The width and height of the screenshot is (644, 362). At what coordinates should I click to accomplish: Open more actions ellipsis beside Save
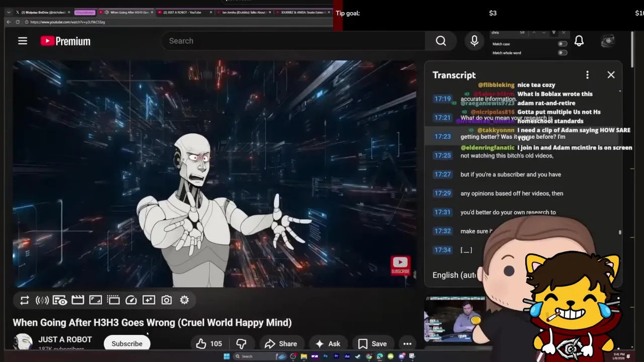pyautogui.click(x=408, y=344)
